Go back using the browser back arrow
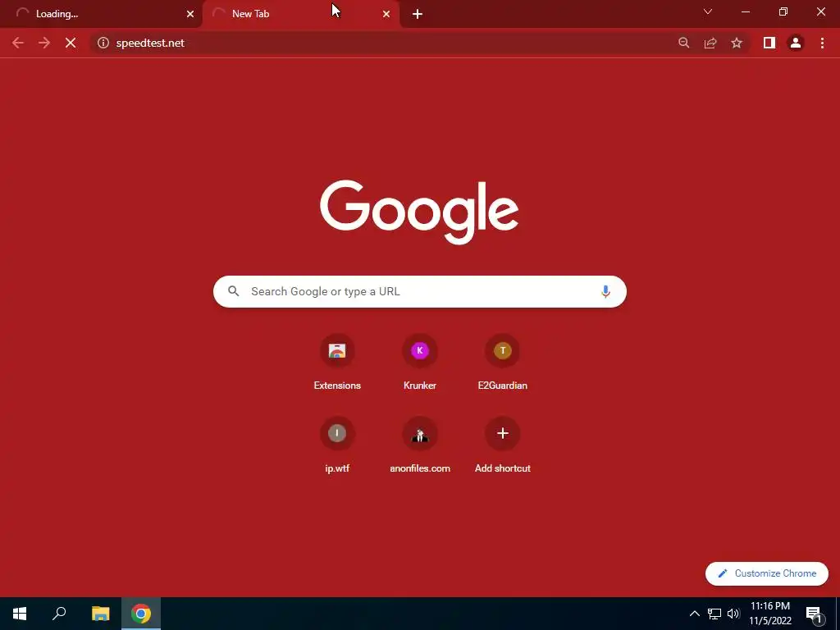This screenshot has width=840, height=630. tap(18, 43)
